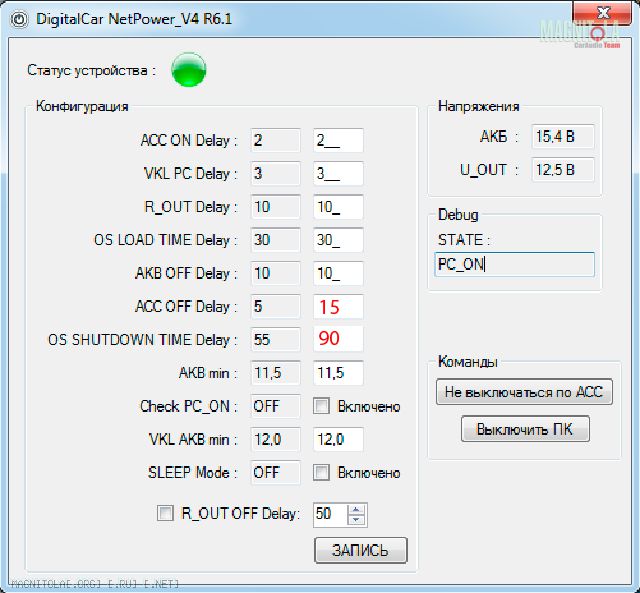
Task: Click current ACC ON Delay value 2
Action: 275,140
